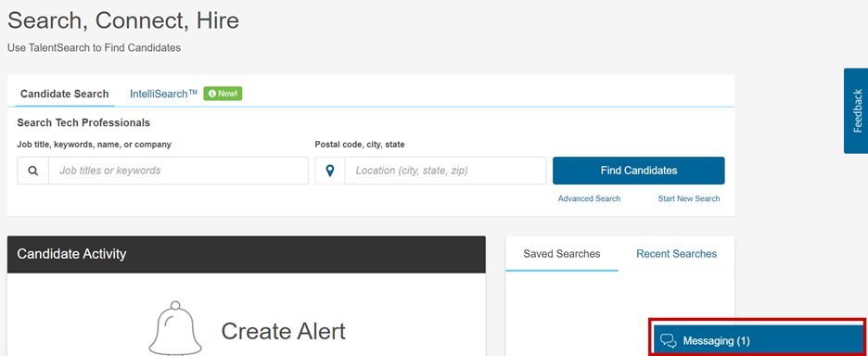
Task: Focus the Location city, state, zip field
Action: (446, 171)
